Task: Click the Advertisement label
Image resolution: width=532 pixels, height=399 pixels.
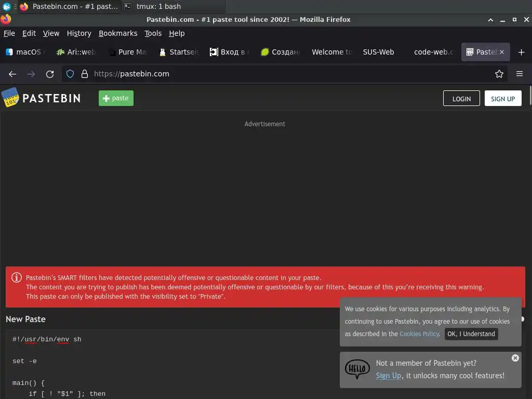Action: [x=265, y=124]
